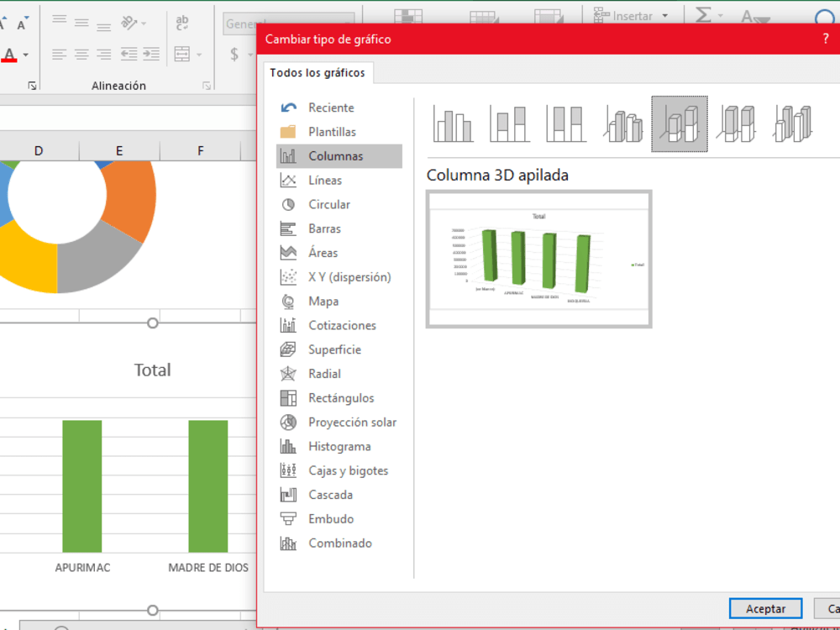The width and height of the screenshot is (840, 630).
Task: Select Reciente in the chart type list
Action: (339, 108)
